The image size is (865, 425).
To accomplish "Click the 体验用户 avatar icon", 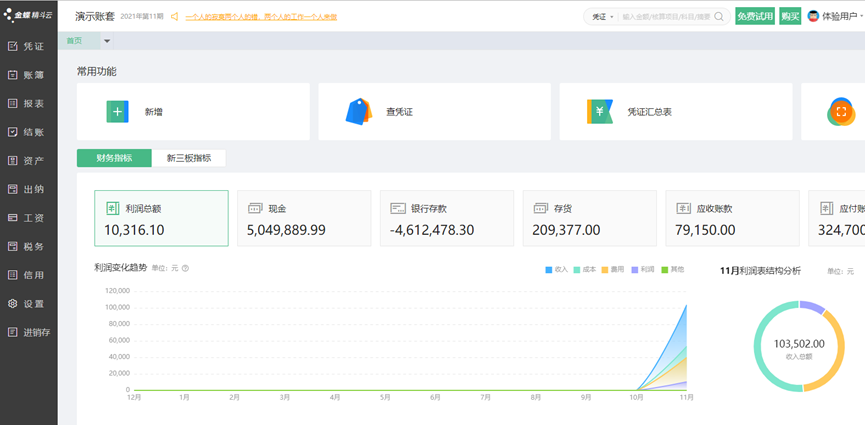I will pyautogui.click(x=813, y=16).
